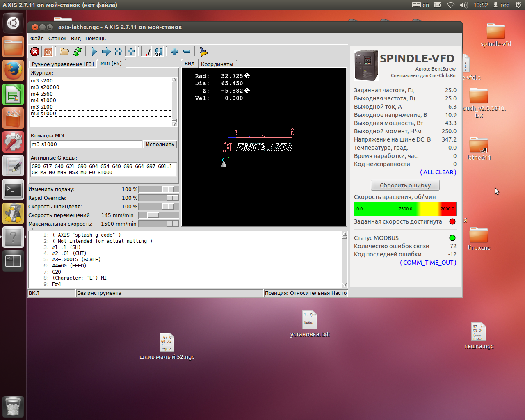This screenshot has height=420, width=525.
Task: Open the Вид menu
Action: click(76, 39)
